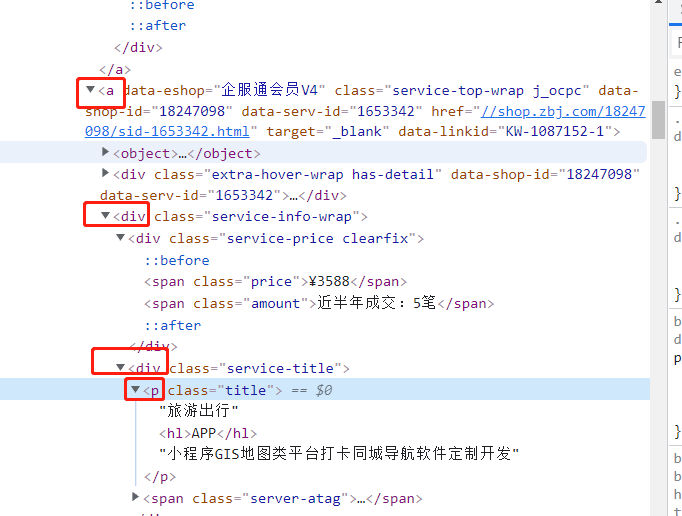The height and width of the screenshot is (516, 682).
Task: Click the scrollbar up arrow
Action: point(659,2)
